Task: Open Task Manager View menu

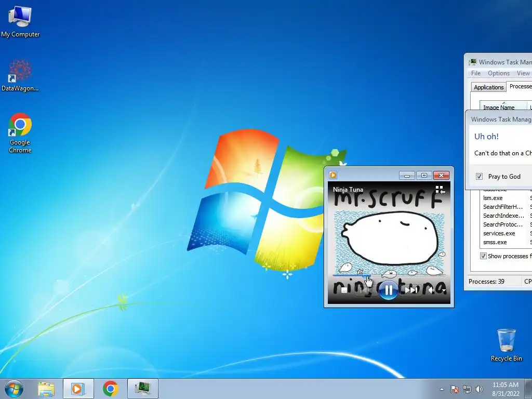Action: tap(523, 73)
